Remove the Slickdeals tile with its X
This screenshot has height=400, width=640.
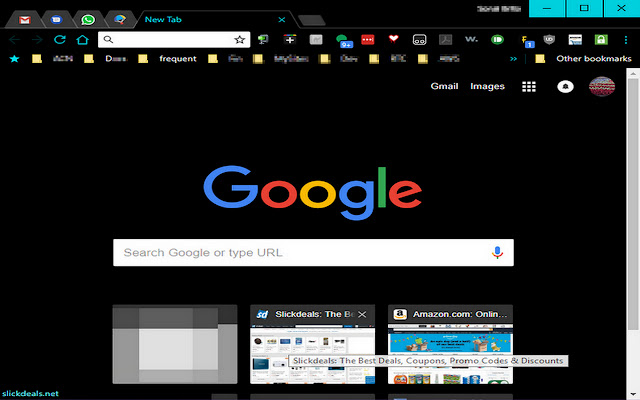click(362, 314)
